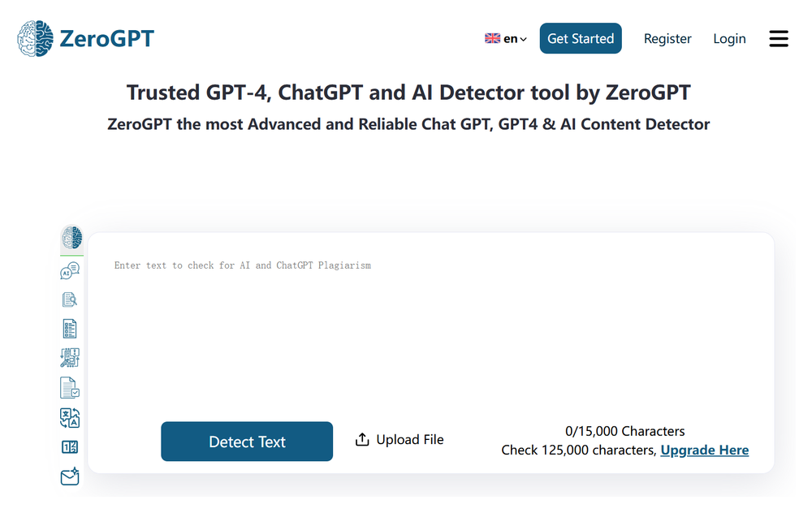Open the hamburger menu
Viewport: 812px width, 513px height.
[x=779, y=39]
